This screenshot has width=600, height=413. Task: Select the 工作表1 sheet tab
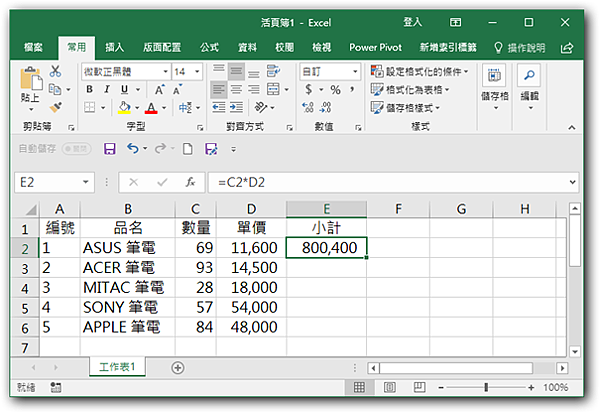click(117, 367)
